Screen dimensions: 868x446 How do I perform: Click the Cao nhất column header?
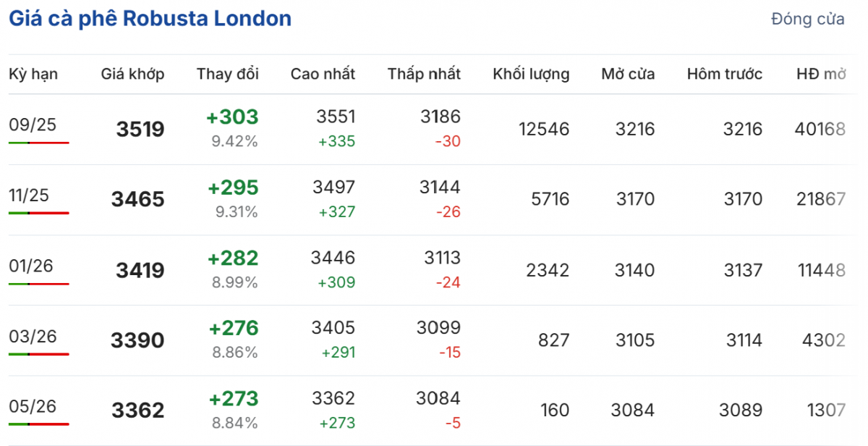coord(323,74)
